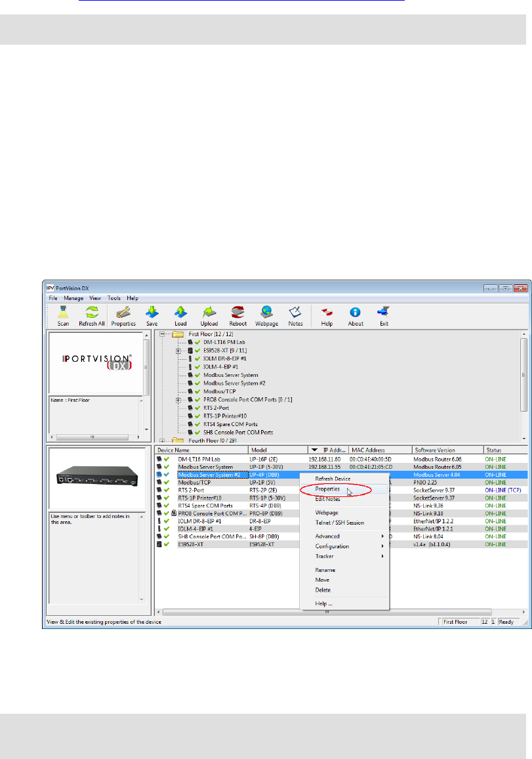This screenshot has width=532, height=759.
Task: Open the Tools menu
Action: click(114, 298)
